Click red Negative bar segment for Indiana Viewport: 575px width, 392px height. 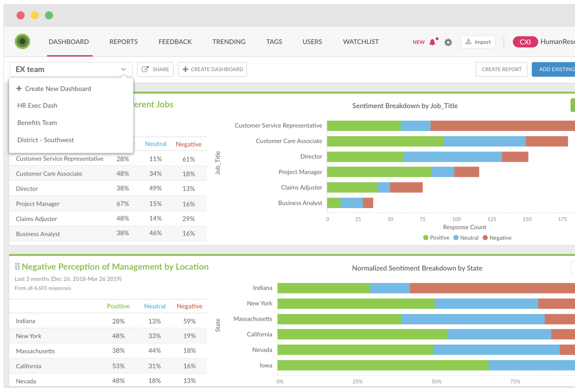tap(491, 288)
